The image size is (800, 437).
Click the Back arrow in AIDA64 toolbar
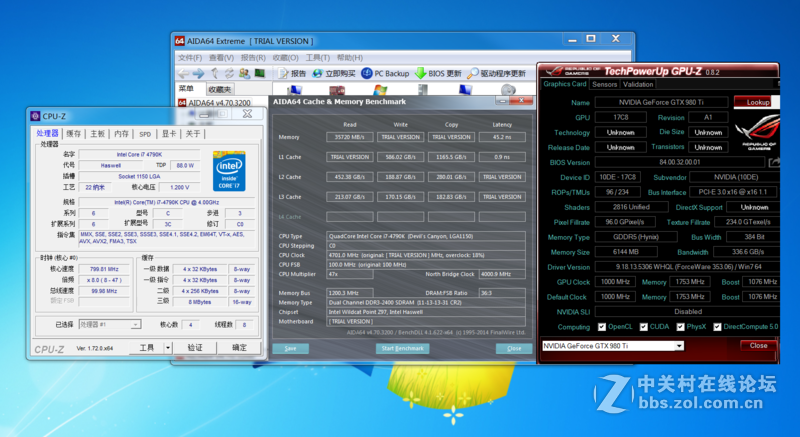pos(183,73)
